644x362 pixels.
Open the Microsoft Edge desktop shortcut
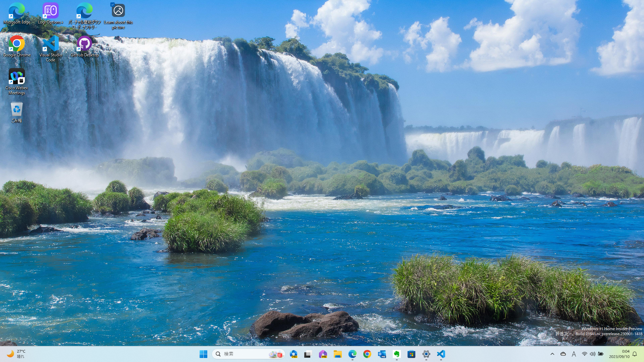pyautogui.click(x=17, y=13)
